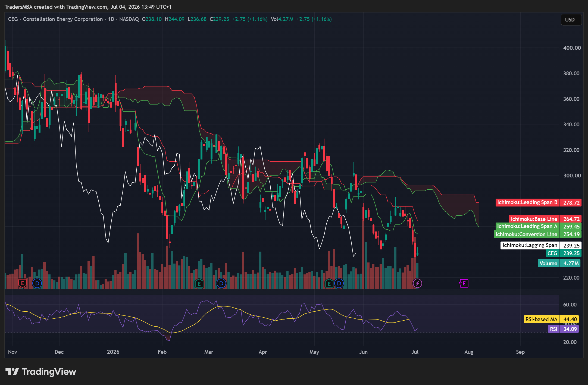The width and height of the screenshot is (588, 385).
Task: Click the red earnings E marker in November
Action: (23, 283)
